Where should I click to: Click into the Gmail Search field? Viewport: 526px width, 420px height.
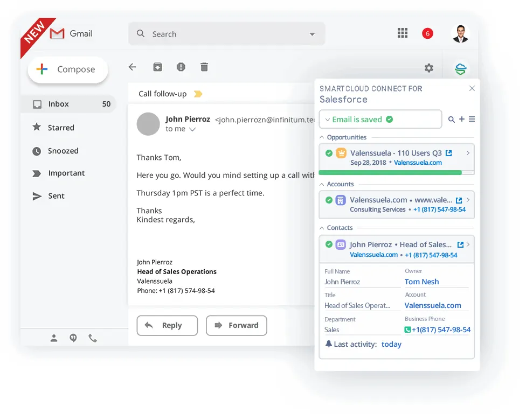click(227, 34)
